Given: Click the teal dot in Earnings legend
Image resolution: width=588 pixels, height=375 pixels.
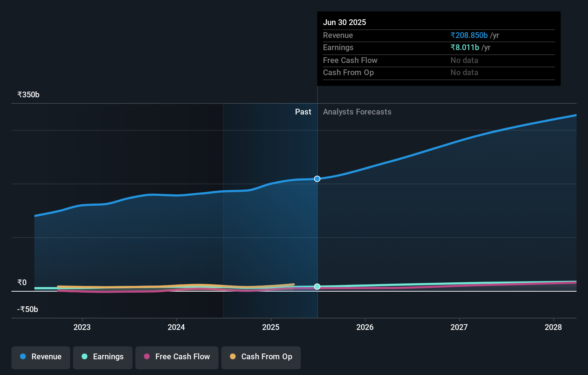Looking at the screenshot, I should point(85,356).
